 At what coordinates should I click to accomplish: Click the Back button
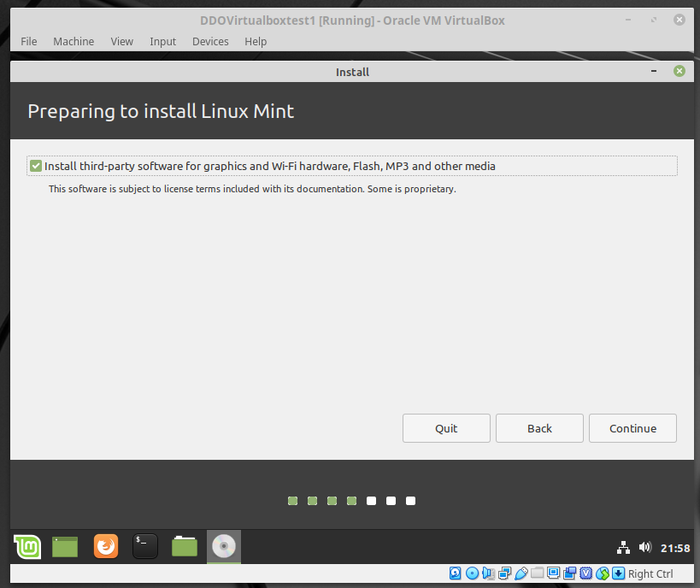tap(539, 428)
